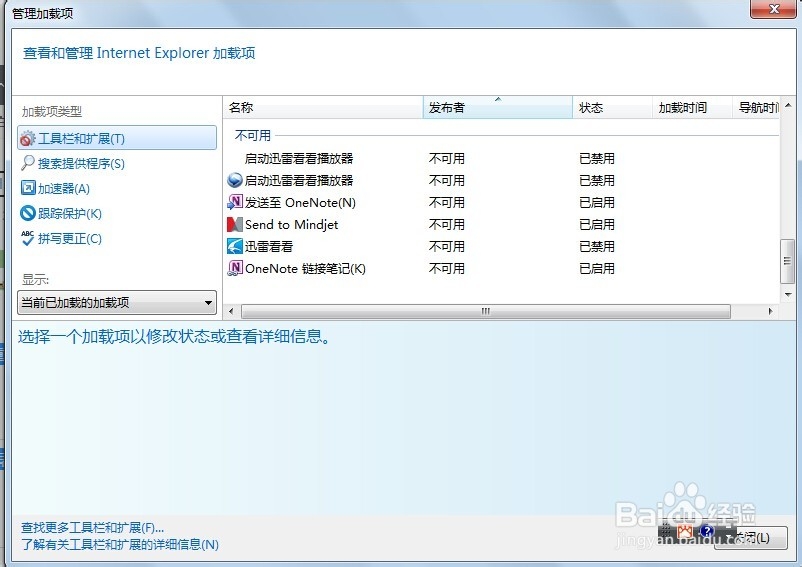This screenshot has width=802, height=567.
Task: Open 查找更多工具栏和扩展(F)... link
Action: [92, 528]
